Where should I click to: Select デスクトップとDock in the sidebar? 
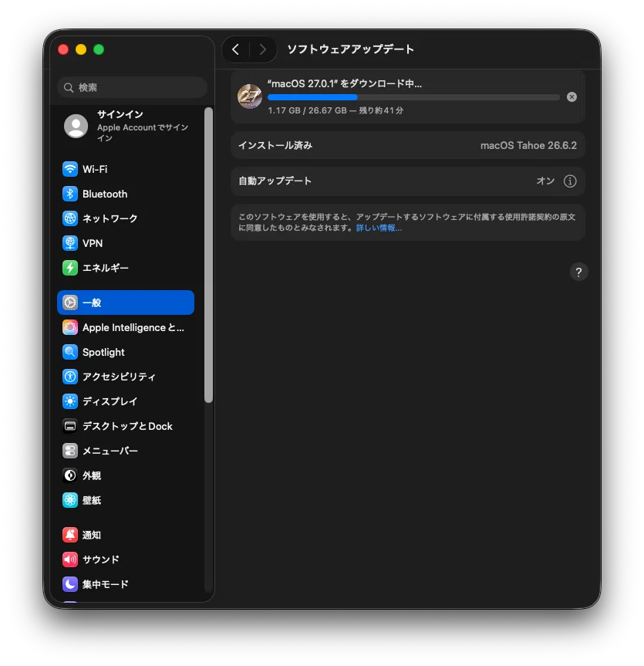(x=126, y=425)
